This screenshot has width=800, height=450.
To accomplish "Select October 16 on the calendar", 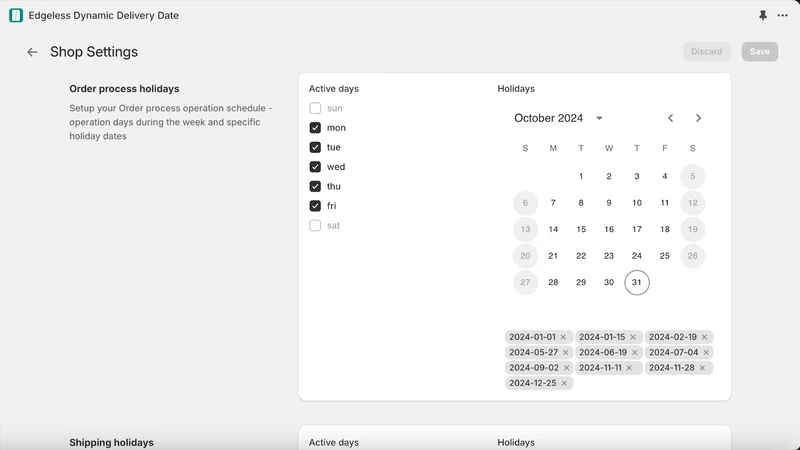I will point(609,229).
